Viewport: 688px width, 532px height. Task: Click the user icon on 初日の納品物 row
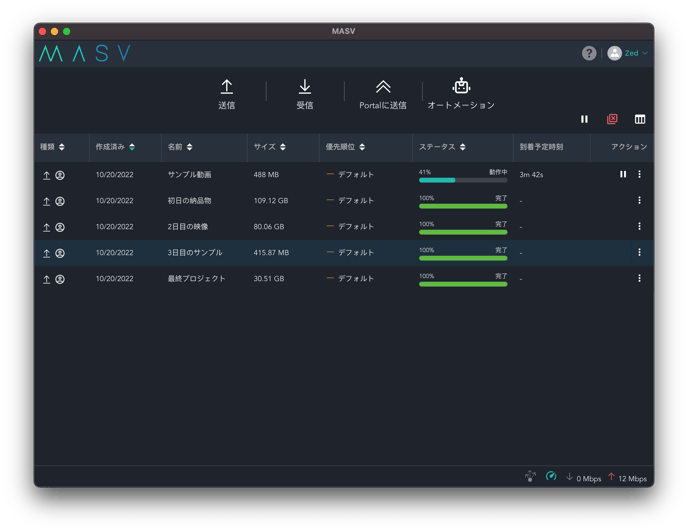(60, 201)
